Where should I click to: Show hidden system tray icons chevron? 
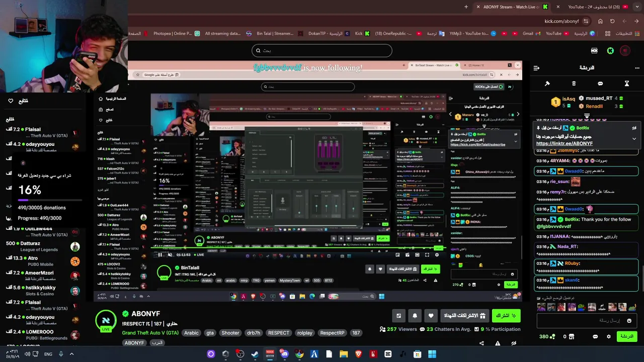point(71,354)
